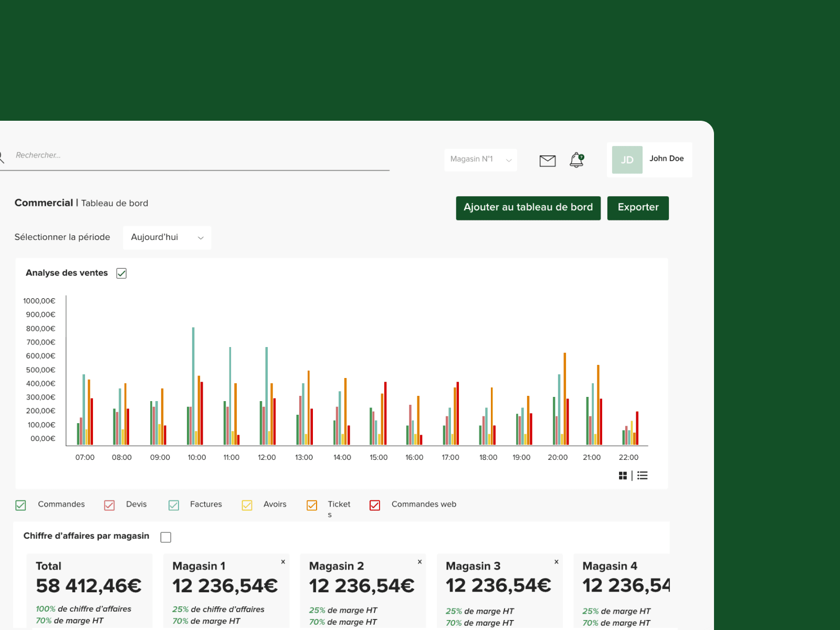Focus the Rechercher search field
Image resolution: width=840 pixels, height=630 pixels.
pyautogui.click(x=195, y=156)
